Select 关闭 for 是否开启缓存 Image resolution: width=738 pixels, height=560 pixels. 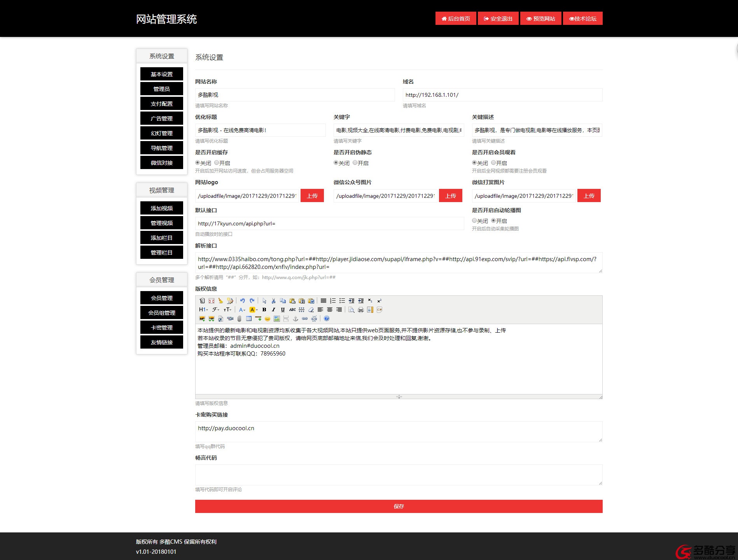tap(198, 163)
